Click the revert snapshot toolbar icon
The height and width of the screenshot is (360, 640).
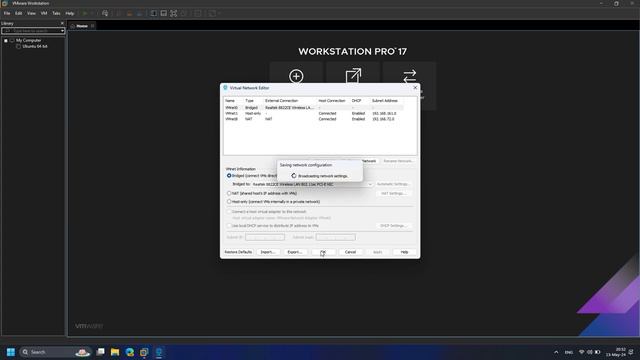pos(129,13)
